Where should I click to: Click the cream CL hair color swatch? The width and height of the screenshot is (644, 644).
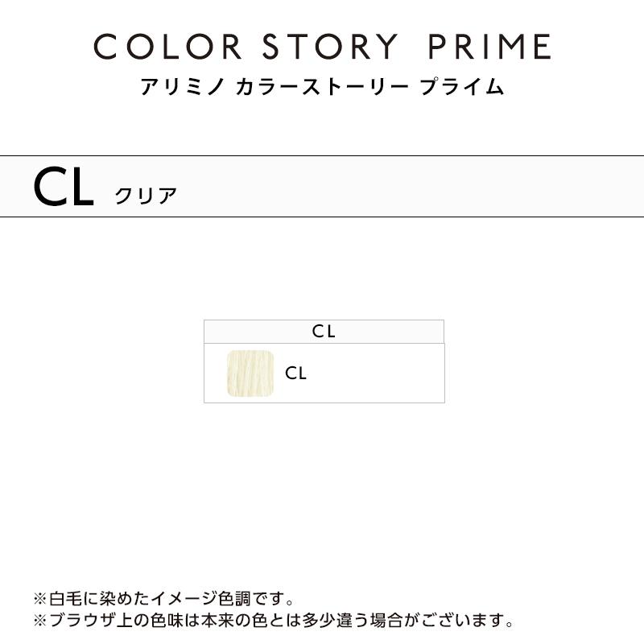click(x=250, y=374)
